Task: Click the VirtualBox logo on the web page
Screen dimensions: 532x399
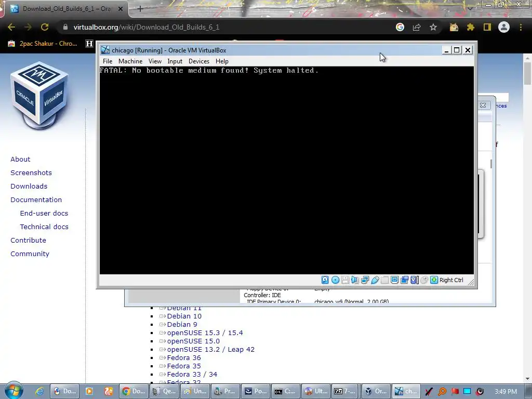Action: [x=39, y=96]
